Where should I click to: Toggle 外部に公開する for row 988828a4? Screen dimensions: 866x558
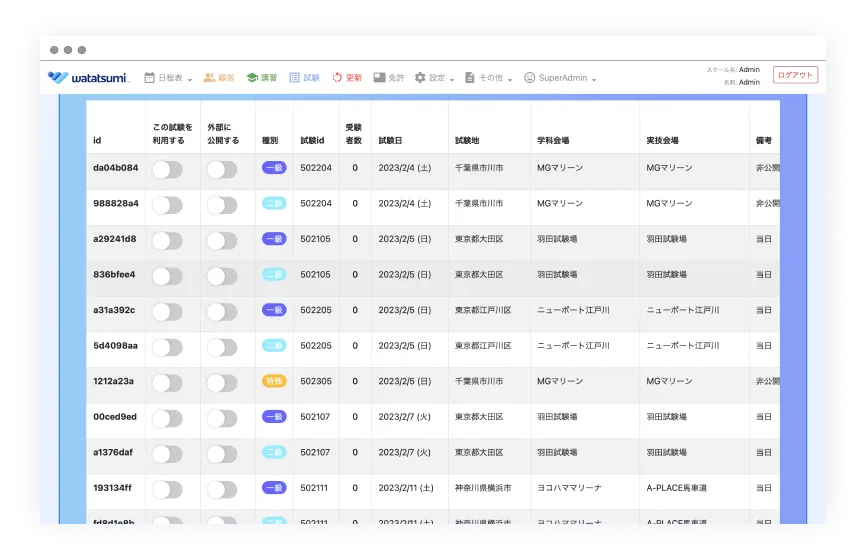(x=221, y=205)
